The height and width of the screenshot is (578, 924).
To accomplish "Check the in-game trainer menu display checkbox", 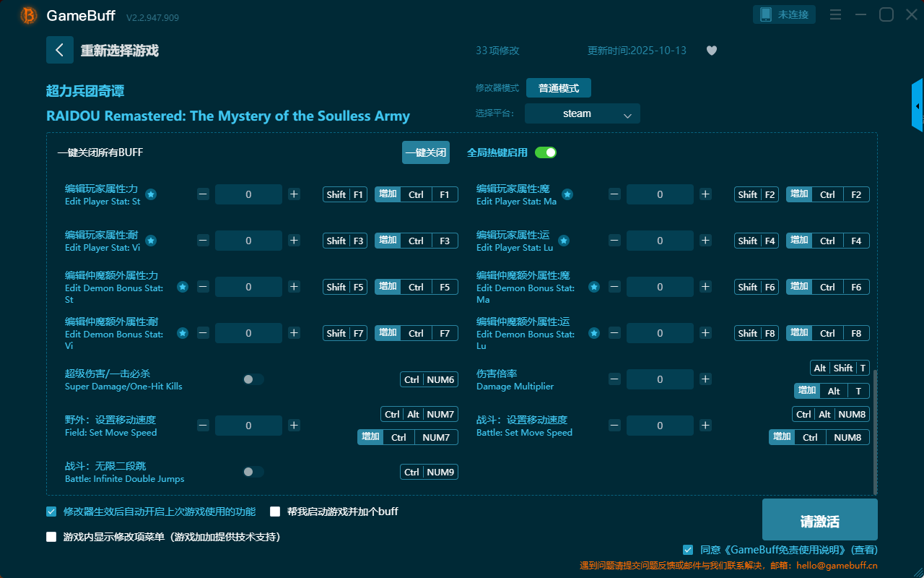I will coord(51,537).
